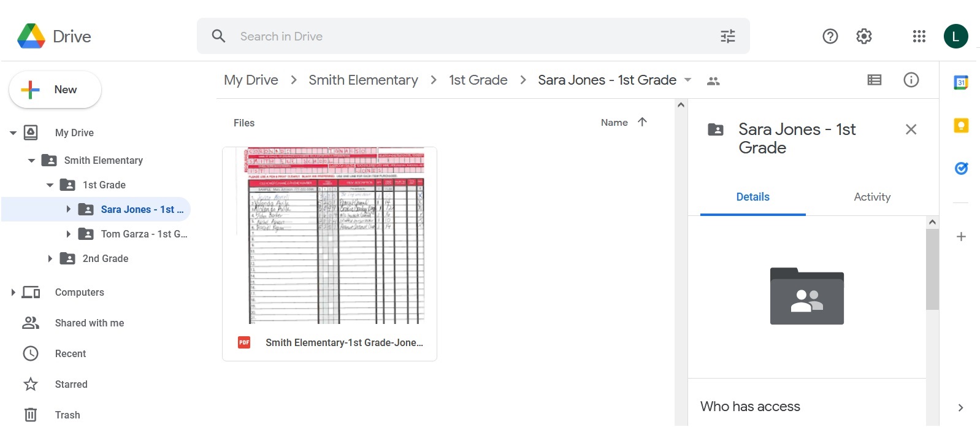Expand Tom Garza folder tree arrow
The width and height of the screenshot is (980, 443).
(x=68, y=234)
